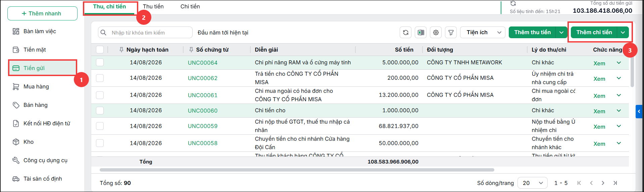
Task: Click Xem for row UNC00059
Action: click(599, 127)
